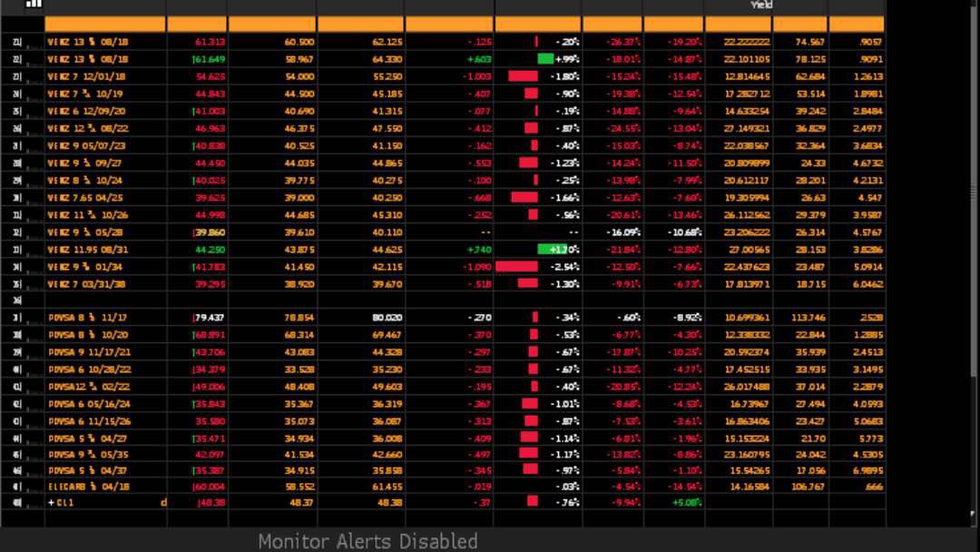Select the VENZ 9 ⅜ 01/34 bond
The image size is (980, 552).
85,267
